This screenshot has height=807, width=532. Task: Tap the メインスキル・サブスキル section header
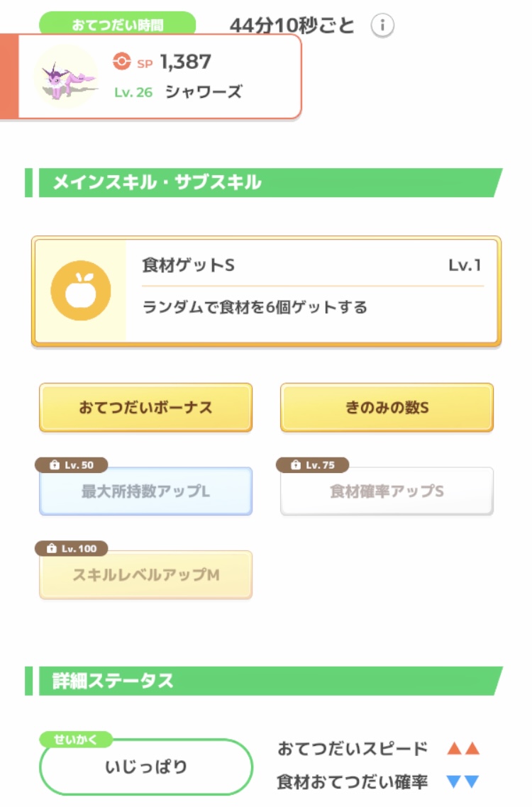[x=262, y=183]
